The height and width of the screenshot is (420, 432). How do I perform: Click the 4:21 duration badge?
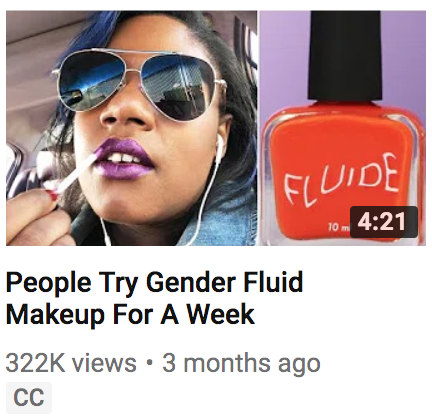tap(383, 222)
